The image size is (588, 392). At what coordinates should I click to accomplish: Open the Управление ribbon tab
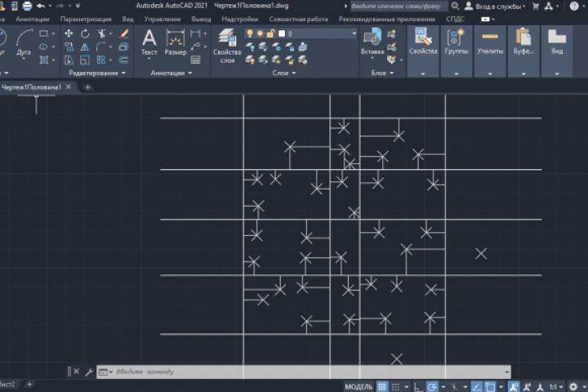(163, 19)
